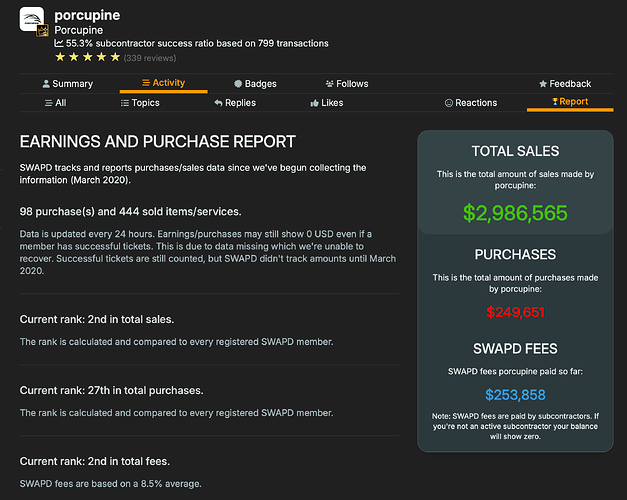Open the Badges tab
The image size is (627, 500).
[x=255, y=84]
